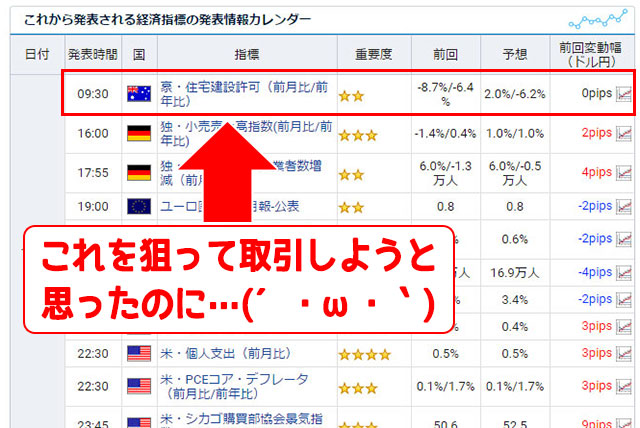Open 米・個人支出(前月比) indicator link
Screen dimensions: 640x428
click(x=226, y=353)
